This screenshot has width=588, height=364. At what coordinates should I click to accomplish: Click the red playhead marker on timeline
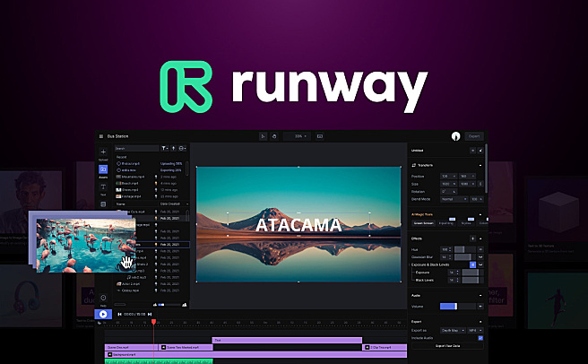154,322
